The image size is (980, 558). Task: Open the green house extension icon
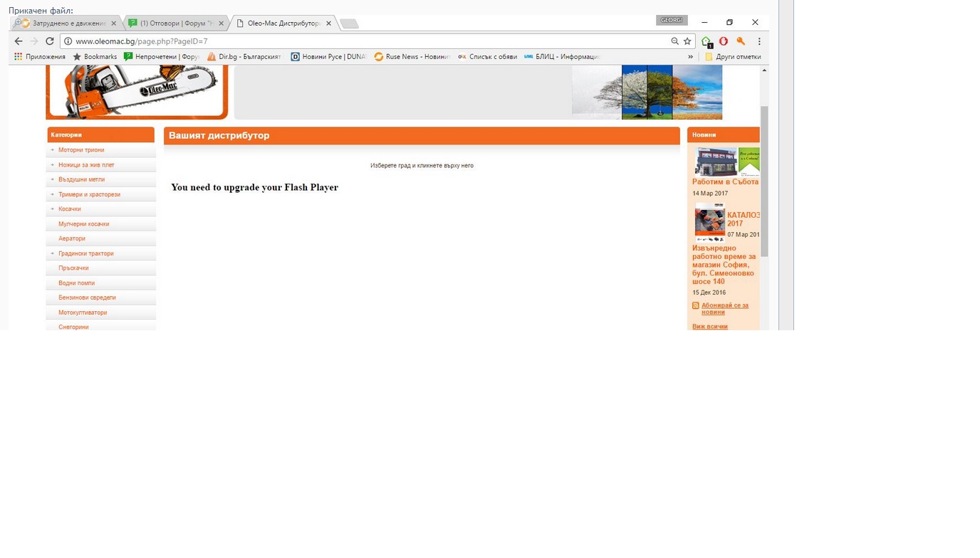coord(707,41)
